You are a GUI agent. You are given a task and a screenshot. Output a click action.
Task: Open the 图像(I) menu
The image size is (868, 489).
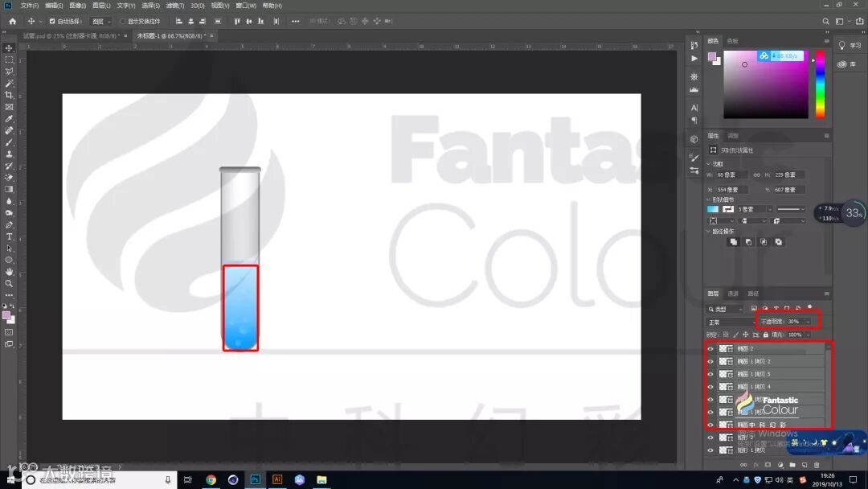click(77, 6)
